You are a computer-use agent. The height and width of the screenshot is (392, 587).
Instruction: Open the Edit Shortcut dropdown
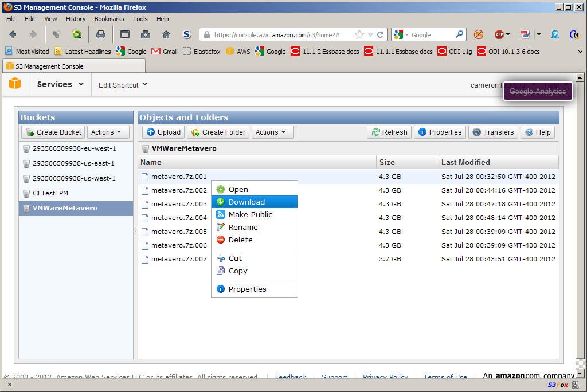click(123, 85)
